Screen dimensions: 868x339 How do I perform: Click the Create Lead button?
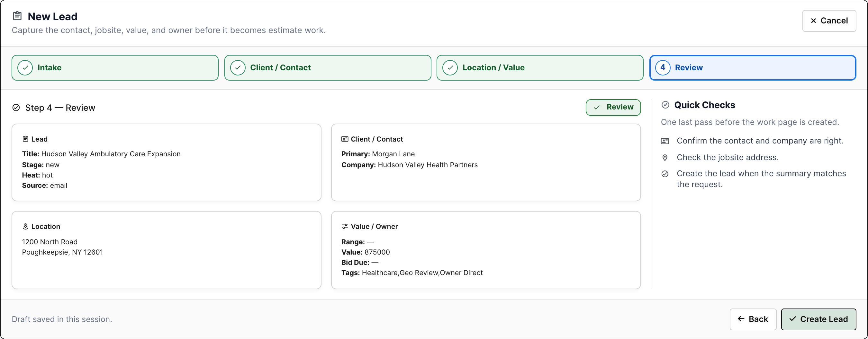pos(818,319)
